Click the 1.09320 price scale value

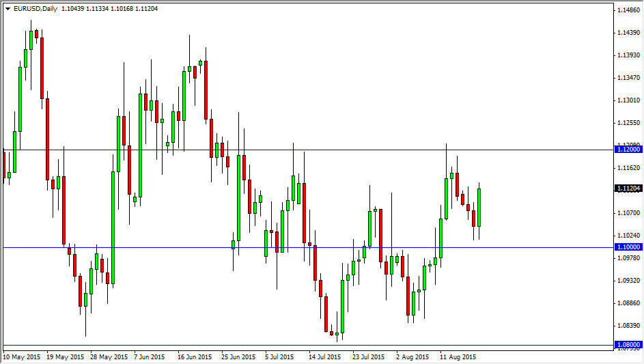pyautogui.click(x=629, y=281)
